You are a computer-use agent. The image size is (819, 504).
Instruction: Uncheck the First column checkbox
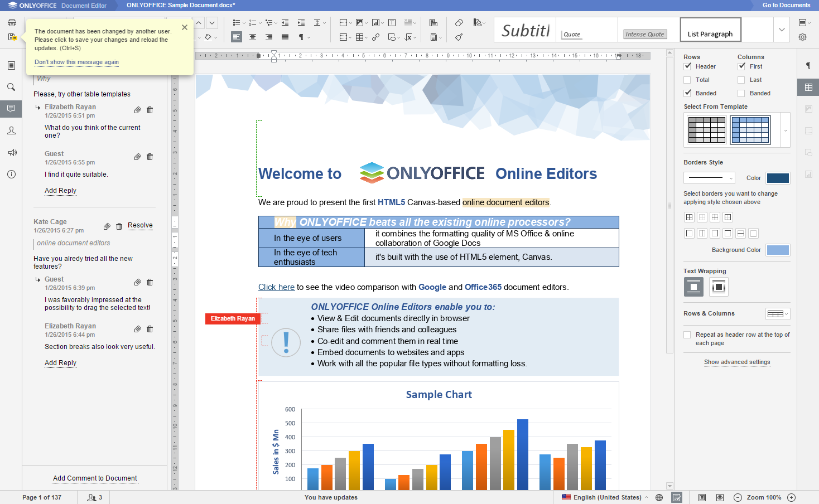pyautogui.click(x=741, y=66)
